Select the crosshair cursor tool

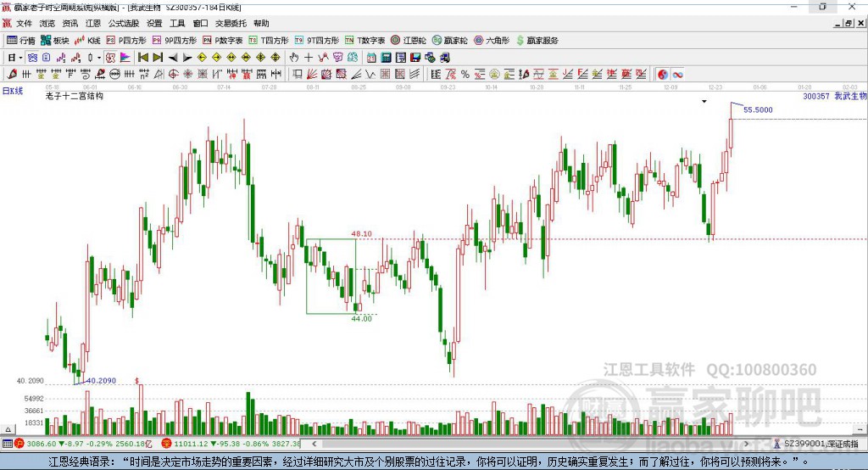tap(309, 58)
